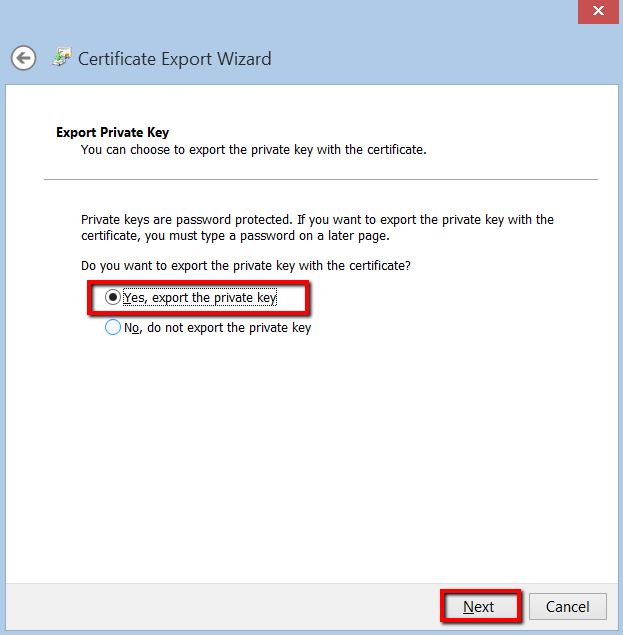Select the Yes export private key radio button
The height and width of the screenshot is (635, 623).
point(113,298)
